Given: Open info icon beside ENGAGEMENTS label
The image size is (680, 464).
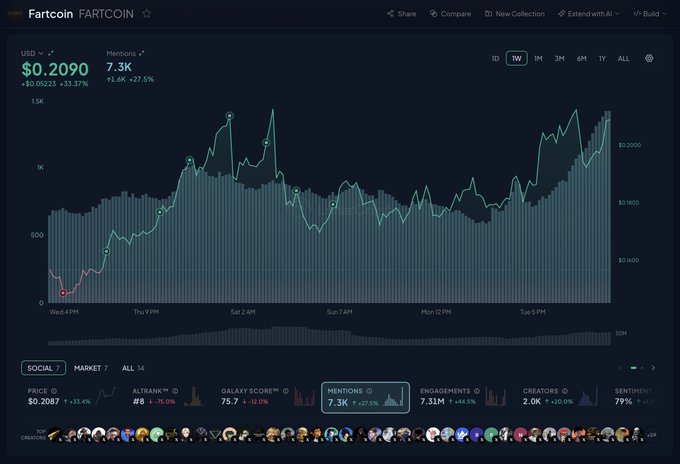Looking at the screenshot, I should click(x=477, y=391).
